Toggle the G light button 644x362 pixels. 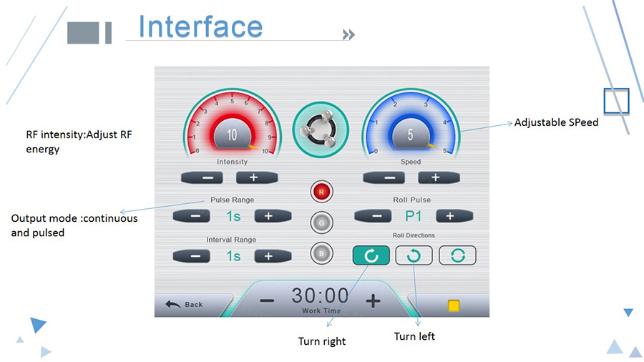pos(321,222)
